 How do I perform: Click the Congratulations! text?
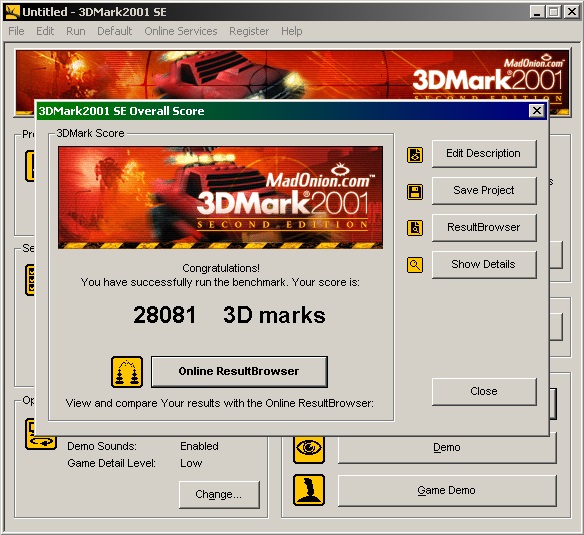(x=221, y=268)
